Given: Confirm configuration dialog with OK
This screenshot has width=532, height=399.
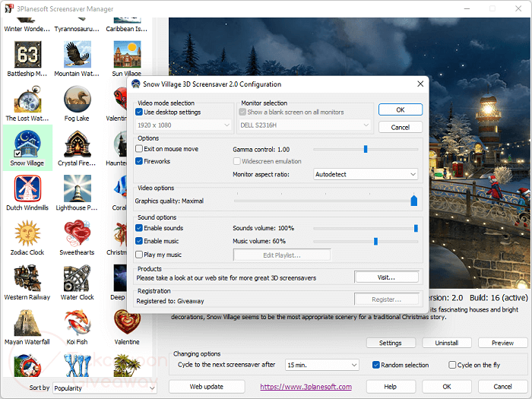Looking at the screenshot, I should [x=401, y=109].
